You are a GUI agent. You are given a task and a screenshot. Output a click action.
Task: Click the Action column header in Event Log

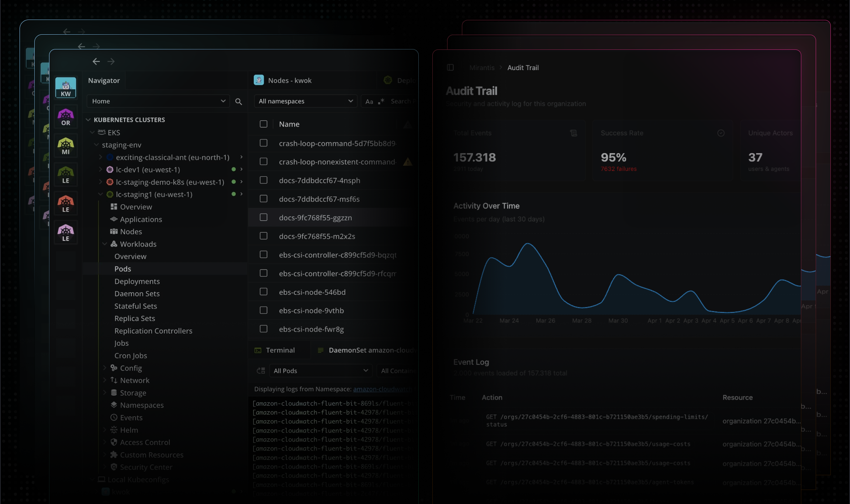tap(492, 397)
